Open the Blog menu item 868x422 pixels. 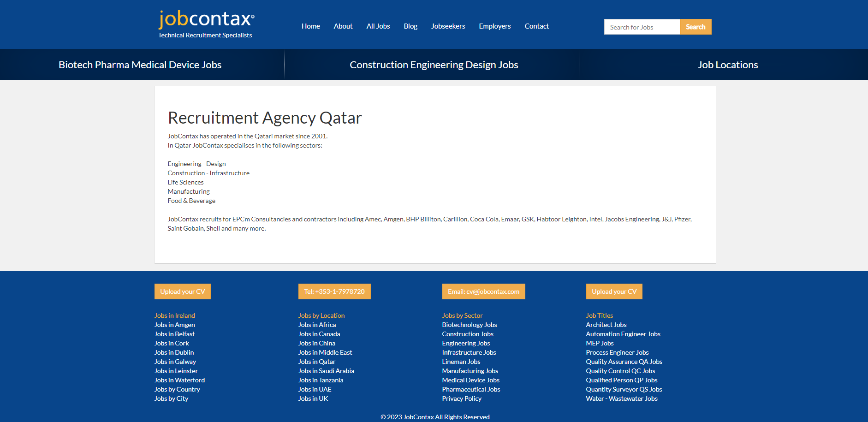410,26
